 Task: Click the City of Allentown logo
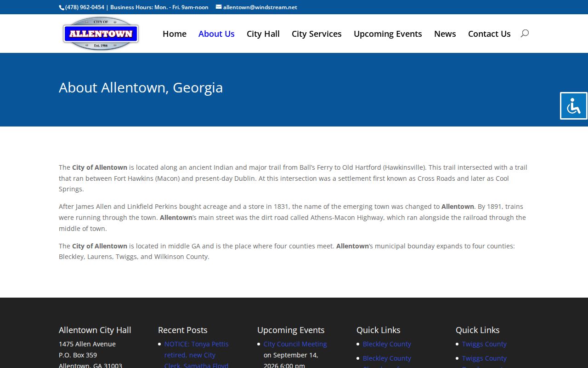[101, 34]
